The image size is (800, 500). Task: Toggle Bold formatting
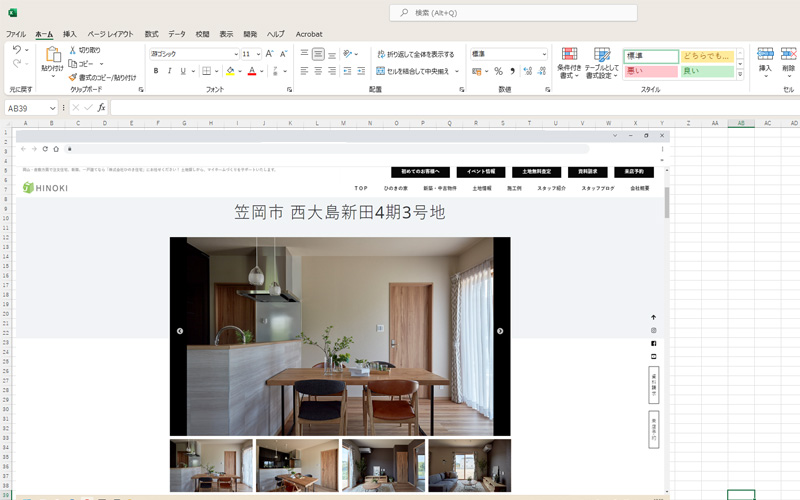pyautogui.click(x=156, y=72)
